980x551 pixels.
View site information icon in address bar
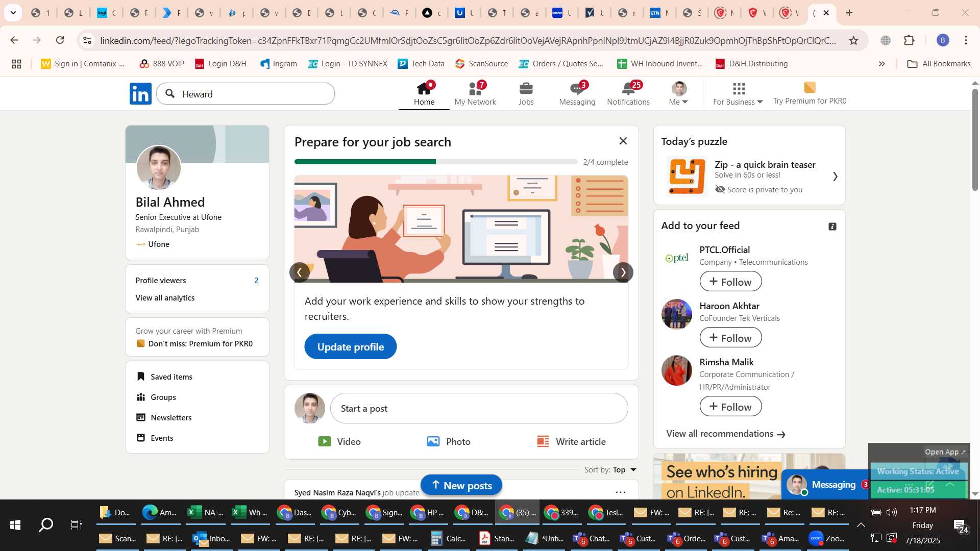pos(87,40)
